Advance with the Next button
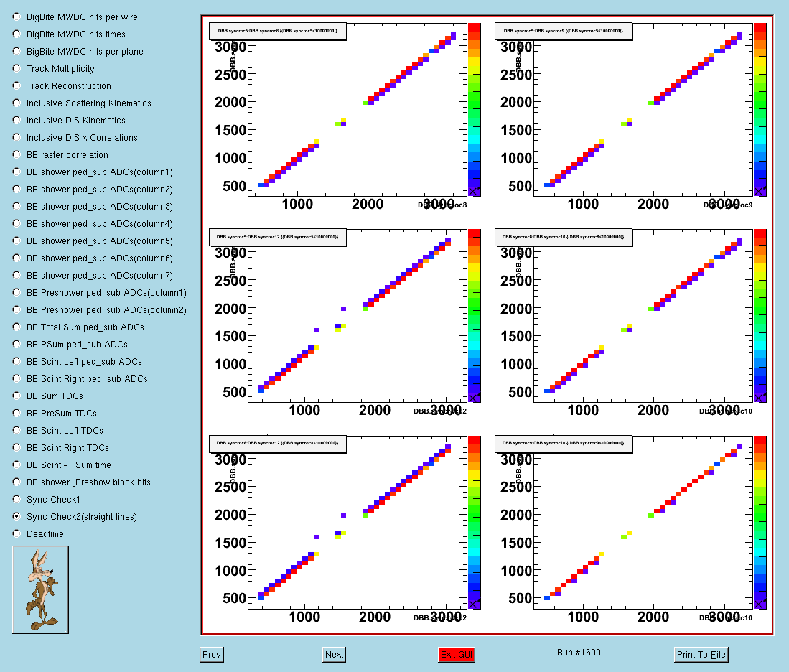 pyautogui.click(x=334, y=654)
